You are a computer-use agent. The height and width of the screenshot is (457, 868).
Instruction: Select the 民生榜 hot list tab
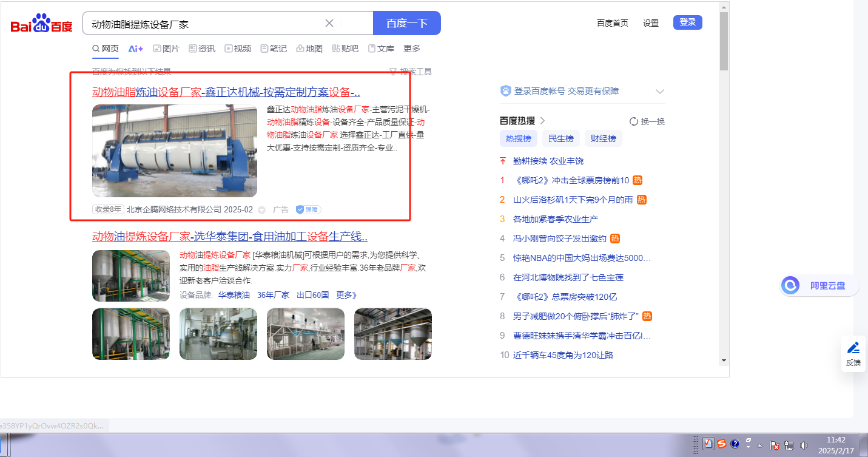click(x=560, y=138)
